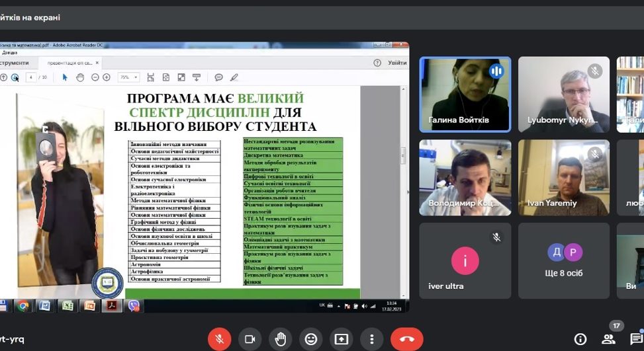The width and height of the screenshot is (644, 351).
Task: Click the zoom in plus icon
Action: coord(107,77)
